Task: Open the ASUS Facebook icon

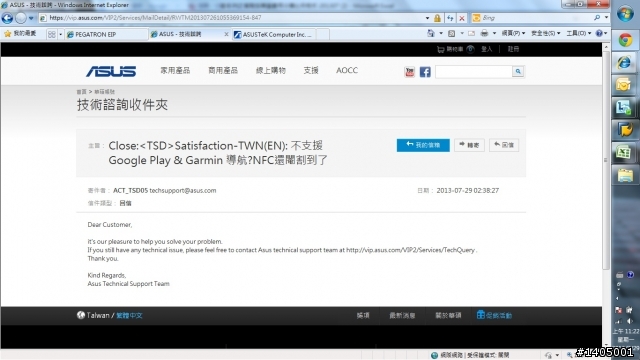Action: point(425,72)
